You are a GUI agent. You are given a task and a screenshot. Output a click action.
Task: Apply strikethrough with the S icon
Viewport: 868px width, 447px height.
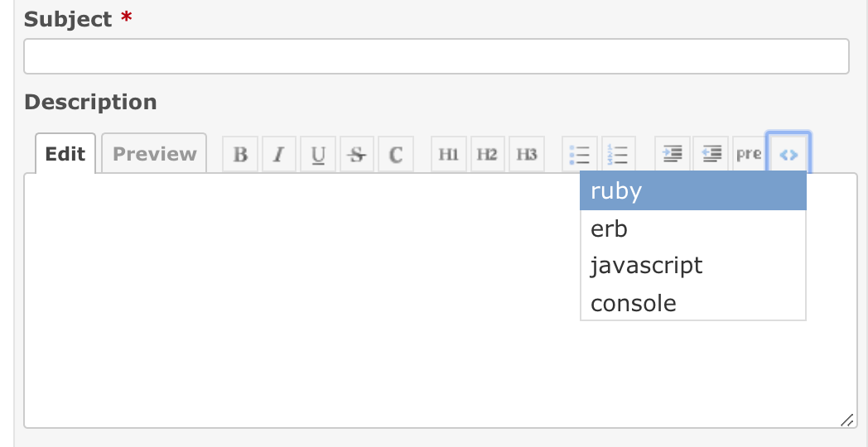357,154
